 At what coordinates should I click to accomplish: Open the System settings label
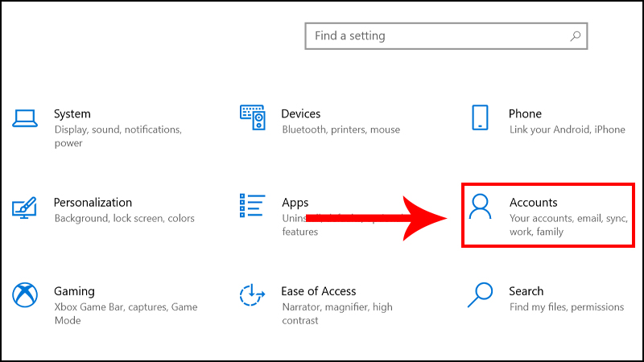click(72, 113)
